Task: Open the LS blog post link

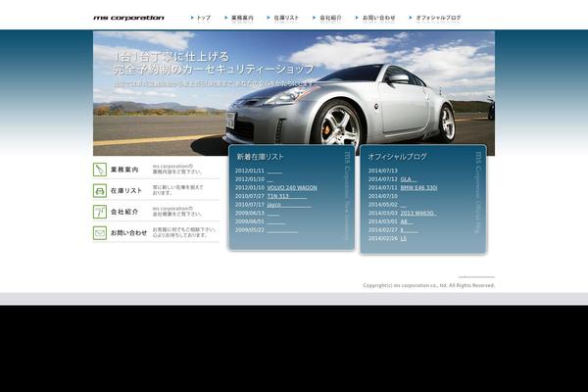Action: [x=404, y=238]
